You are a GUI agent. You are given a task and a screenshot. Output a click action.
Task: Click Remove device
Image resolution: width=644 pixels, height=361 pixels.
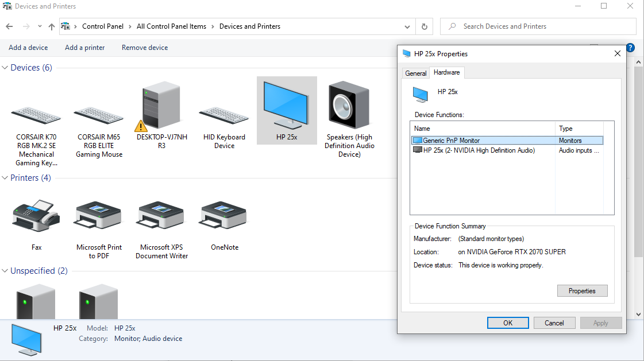click(x=145, y=48)
